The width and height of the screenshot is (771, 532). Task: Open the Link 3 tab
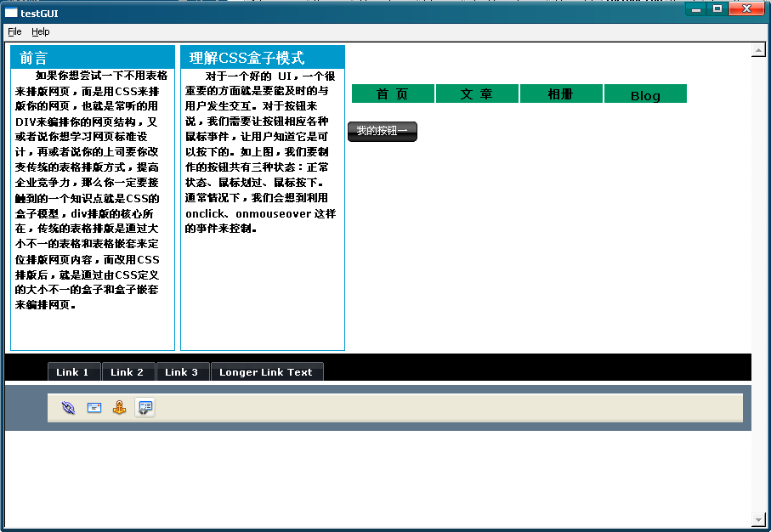(182, 372)
